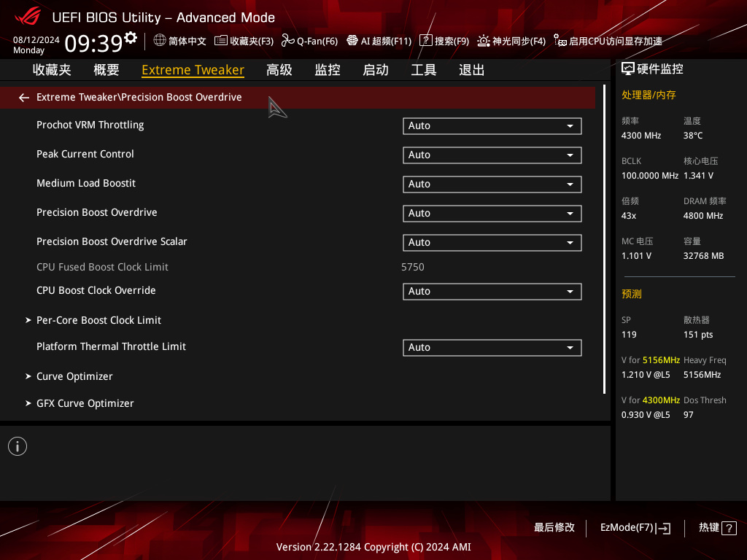Image resolution: width=747 pixels, height=560 pixels.
Task: Open the favorites list icon (F3)
Action: pyautogui.click(x=220, y=41)
